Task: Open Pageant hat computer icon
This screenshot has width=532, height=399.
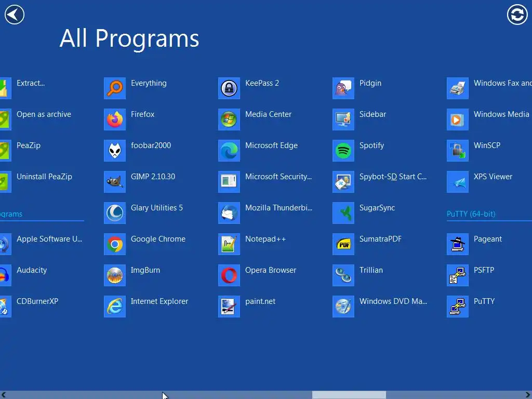Action: click(x=458, y=244)
